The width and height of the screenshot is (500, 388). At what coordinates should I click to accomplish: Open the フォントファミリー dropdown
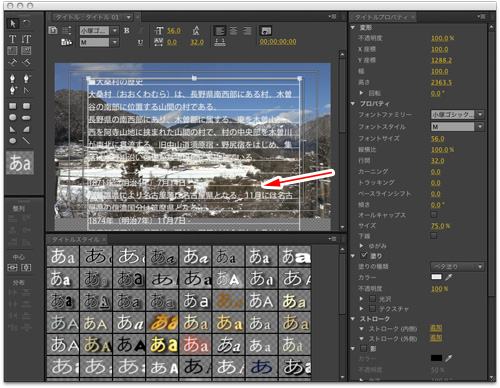tap(457, 114)
